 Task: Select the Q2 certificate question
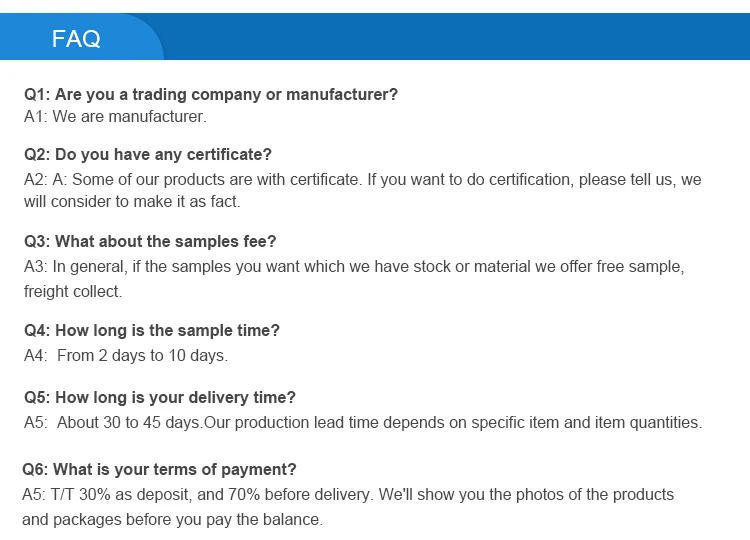[x=148, y=155]
